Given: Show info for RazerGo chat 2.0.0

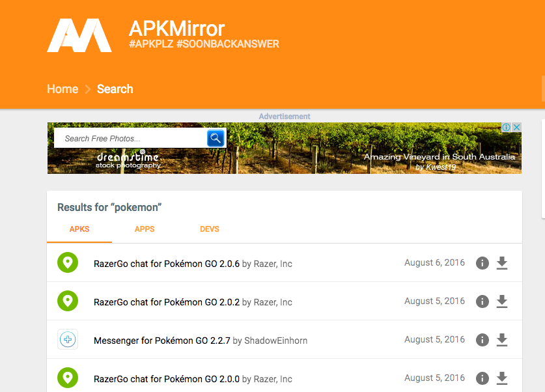Looking at the screenshot, I should point(482,378).
